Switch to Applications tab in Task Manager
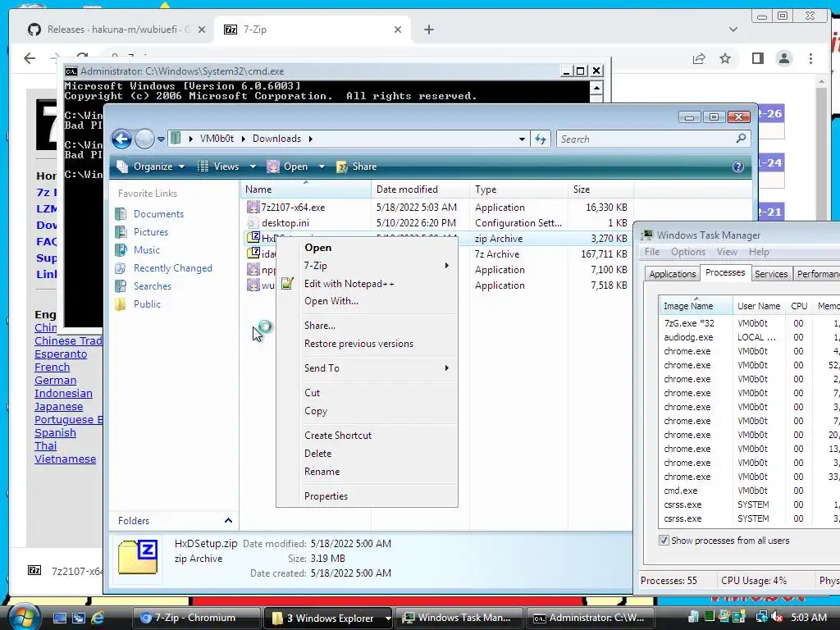The width and height of the screenshot is (840, 630). (x=673, y=274)
